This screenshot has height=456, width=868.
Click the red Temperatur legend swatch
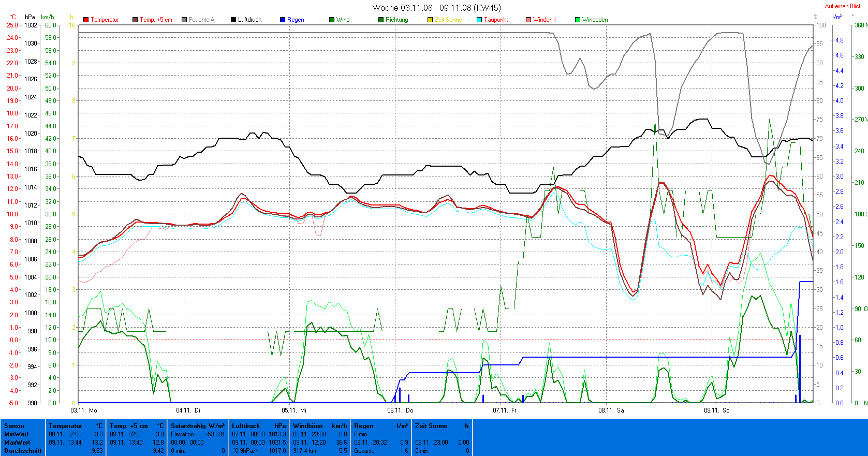(86, 20)
